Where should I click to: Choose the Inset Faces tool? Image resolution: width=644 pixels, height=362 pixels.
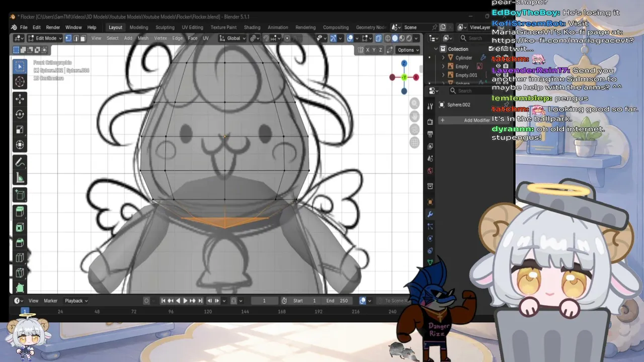tap(20, 227)
